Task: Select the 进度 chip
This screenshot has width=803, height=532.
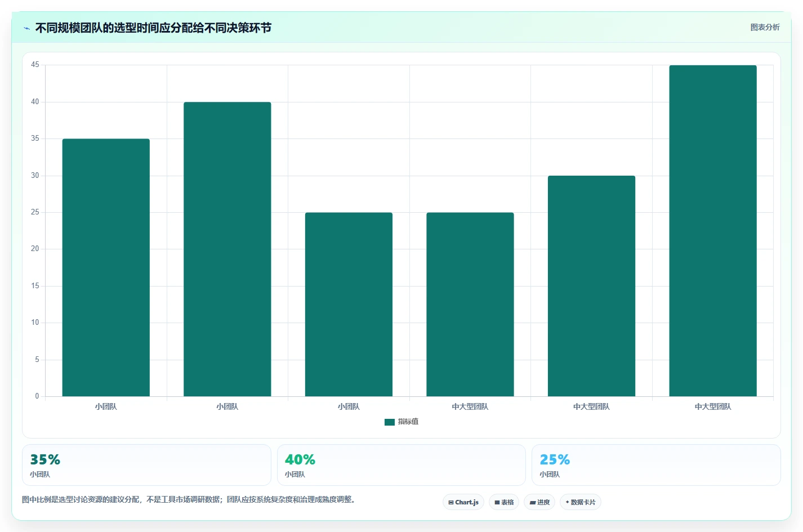Action: click(x=539, y=502)
